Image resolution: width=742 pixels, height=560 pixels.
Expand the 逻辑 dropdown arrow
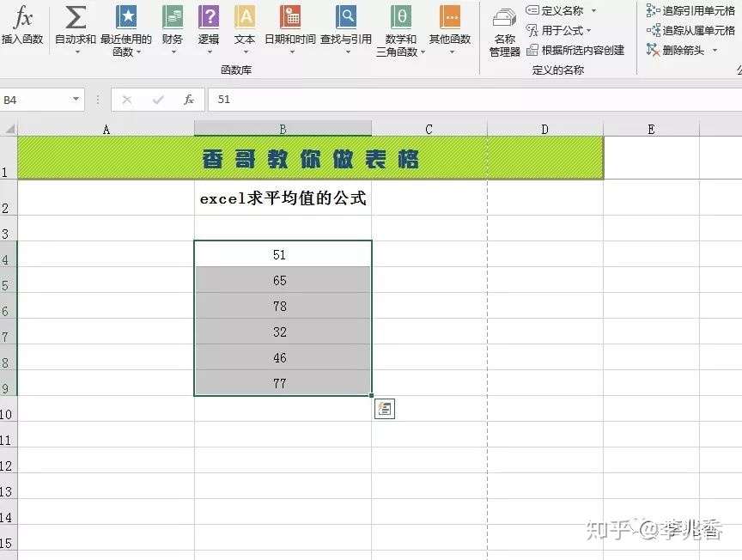click(x=210, y=52)
